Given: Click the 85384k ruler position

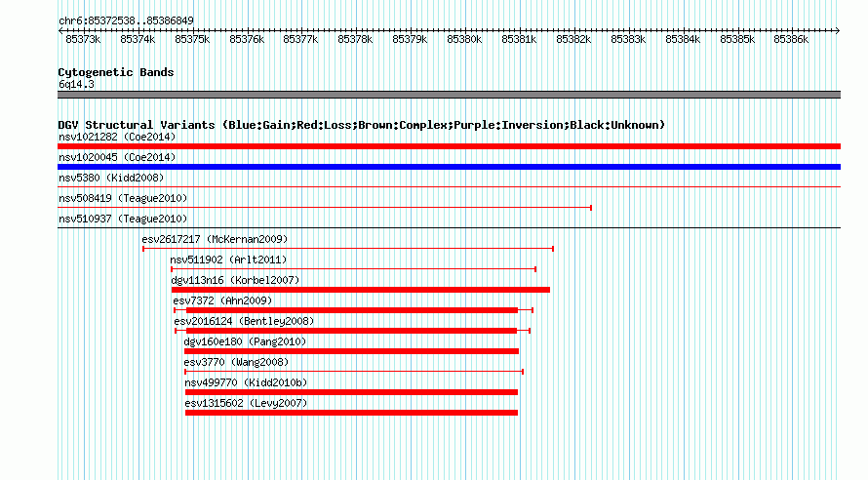Looking at the screenshot, I should [x=683, y=40].
